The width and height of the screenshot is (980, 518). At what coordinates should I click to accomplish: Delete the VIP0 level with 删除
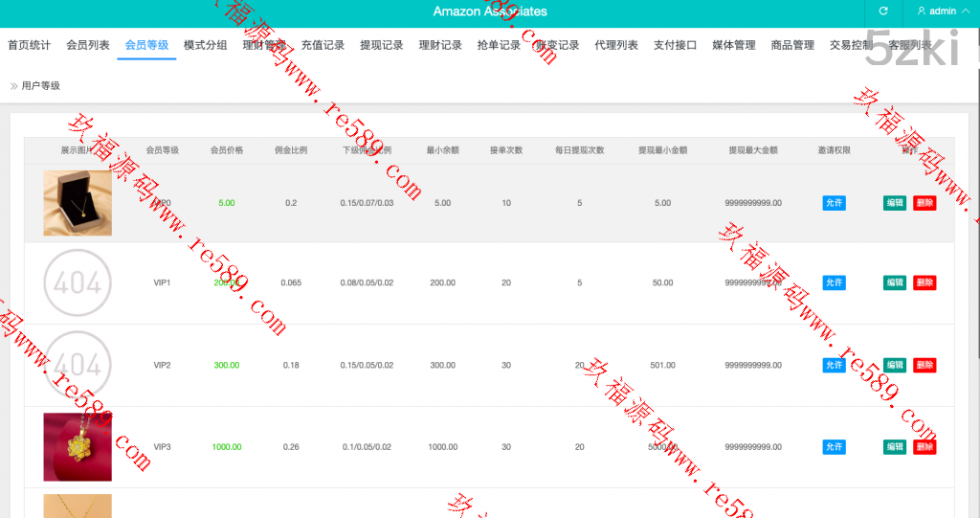coord(924,203)
